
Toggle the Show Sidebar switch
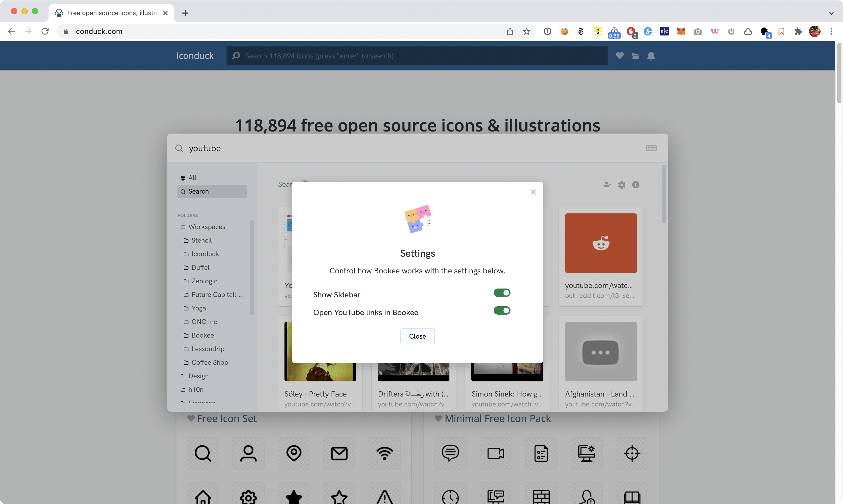click(502, 293)
